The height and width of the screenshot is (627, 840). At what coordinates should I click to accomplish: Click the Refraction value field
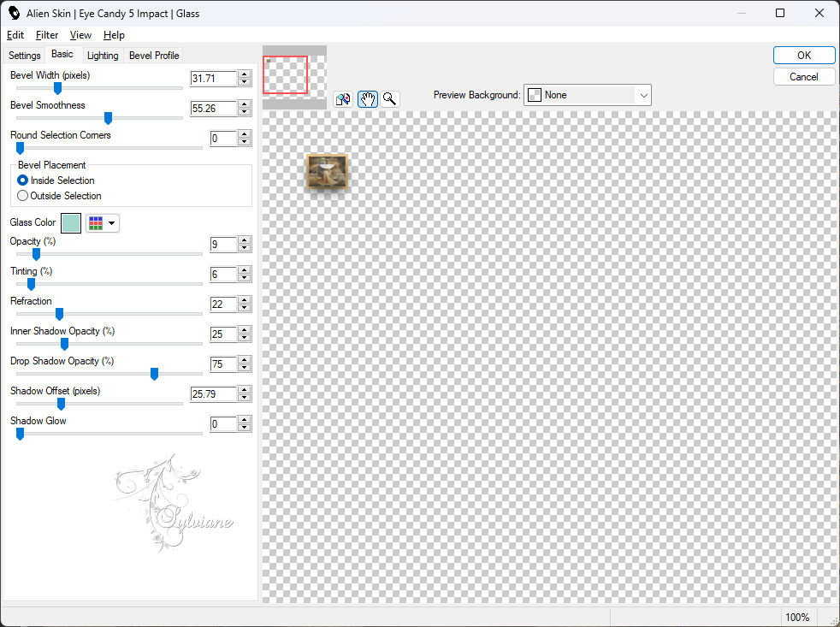[x=223, y=305]
